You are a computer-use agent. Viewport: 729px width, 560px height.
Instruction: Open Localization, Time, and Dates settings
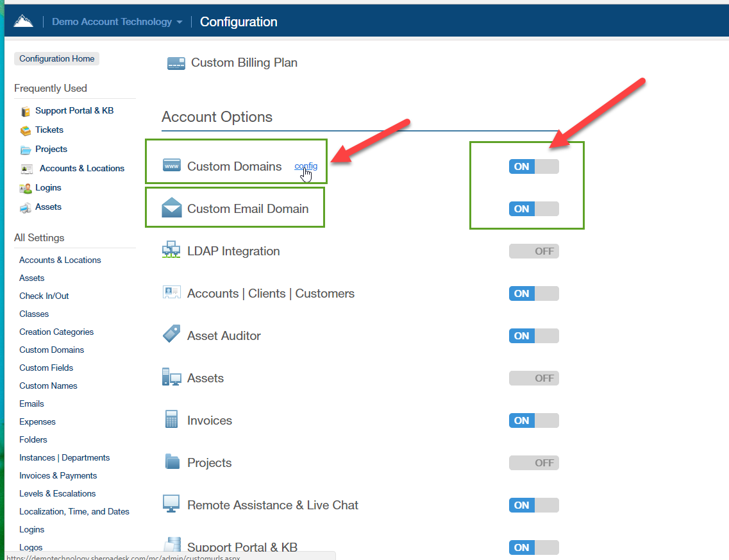click(74, 511)
